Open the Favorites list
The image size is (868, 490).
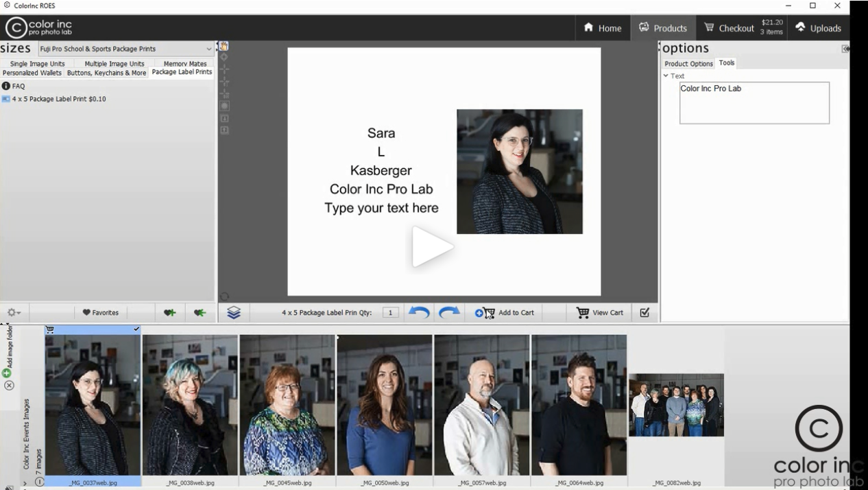coord(100,312)
